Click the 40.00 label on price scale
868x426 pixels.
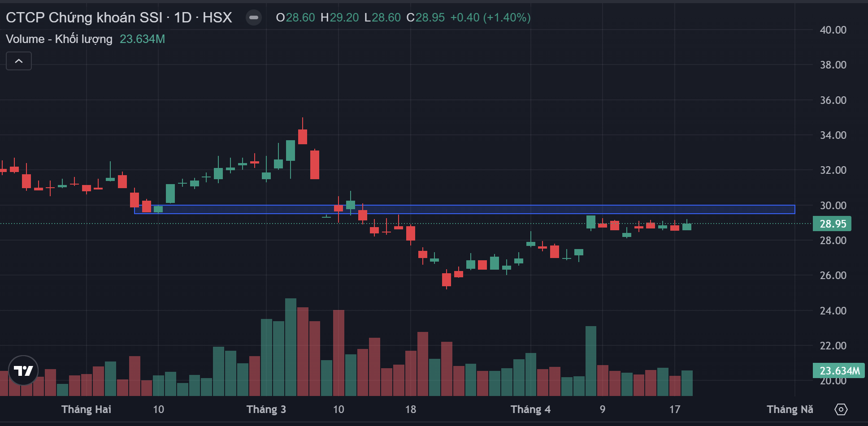833,30
